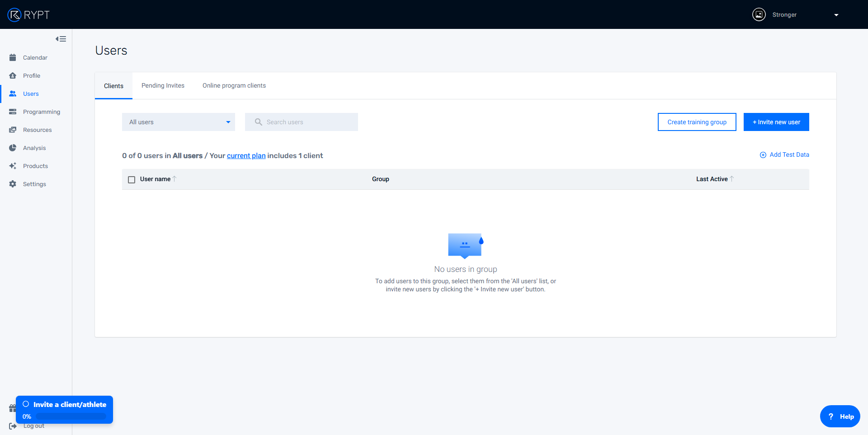The image size is (868, 435).
Task: Open Settings gear icon
Action: [13, 184]
